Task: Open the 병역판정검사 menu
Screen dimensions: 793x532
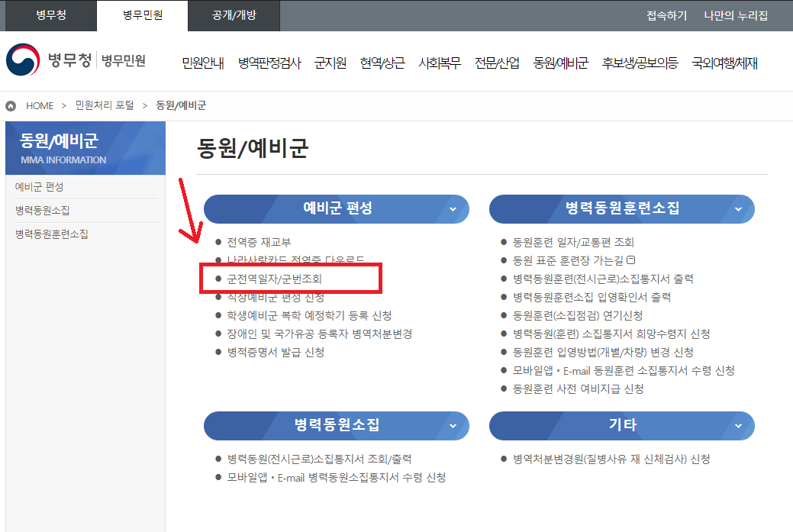Action: 269,63
